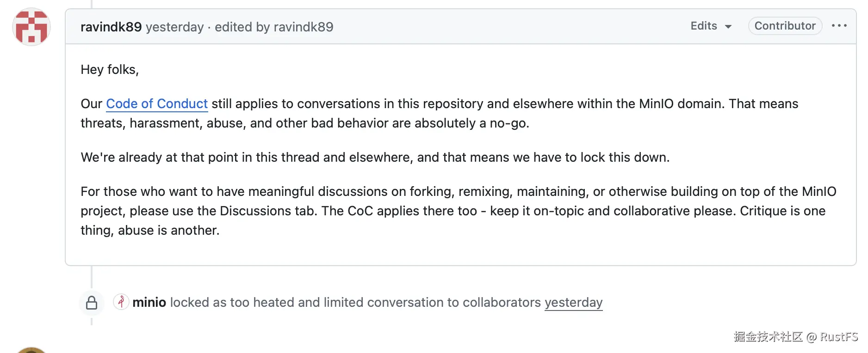Image resolution: width=868 pixels, height=353 pixels.
Task: Open the comment actions via the three-dot icon
Action: [839, 26]
